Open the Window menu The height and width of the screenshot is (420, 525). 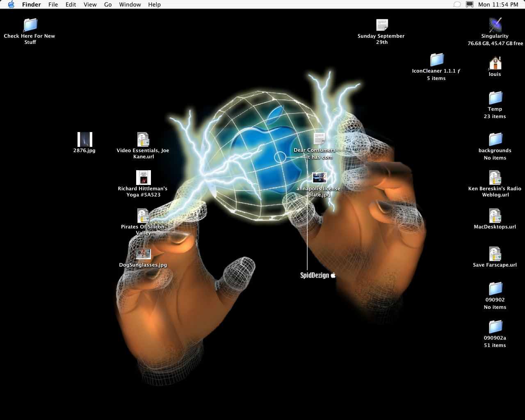click(x=130, y=5)
